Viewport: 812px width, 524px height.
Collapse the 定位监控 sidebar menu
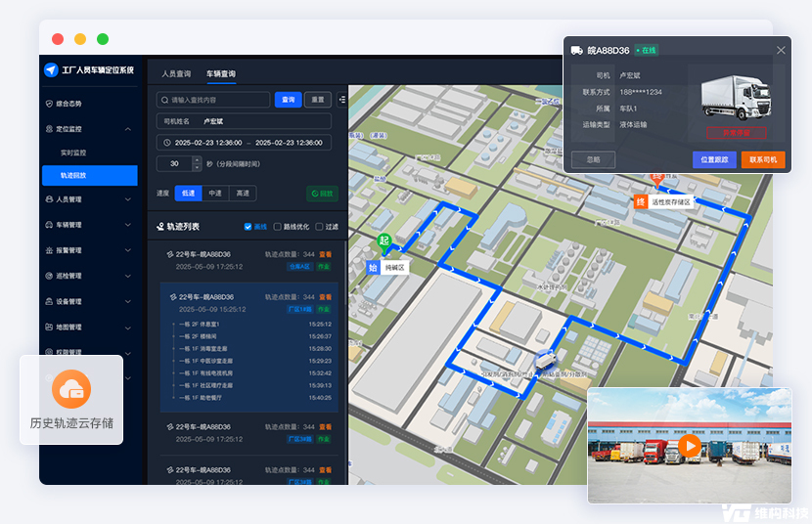pyautogui.click(x=128, y=129)
